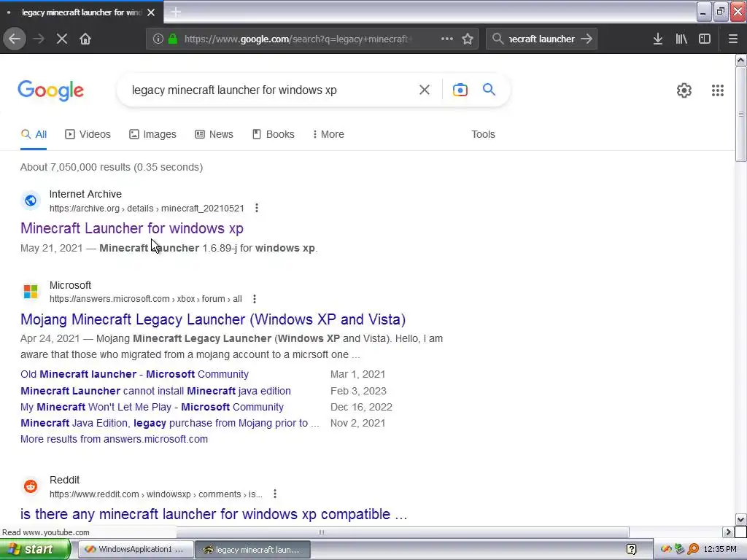Clear the Google search query with X
The height and width of the screenshot is (560, 747).
point(424,90)
